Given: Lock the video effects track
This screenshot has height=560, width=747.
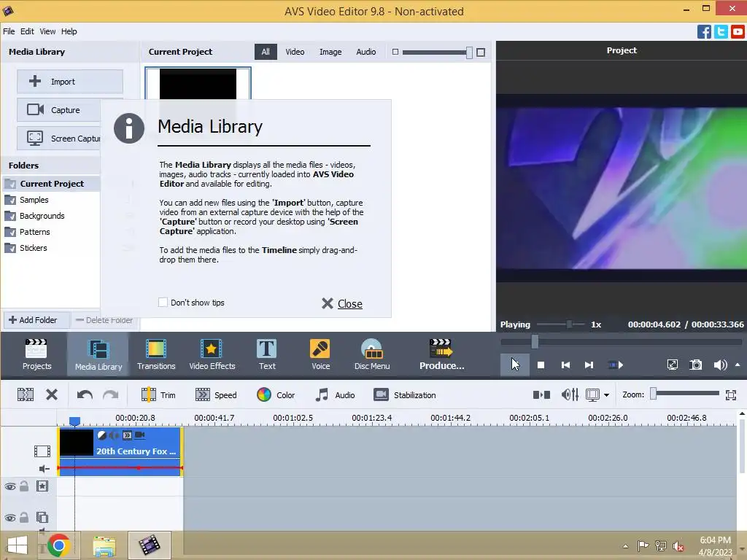Looking at the screenshot, I should 24,486.
